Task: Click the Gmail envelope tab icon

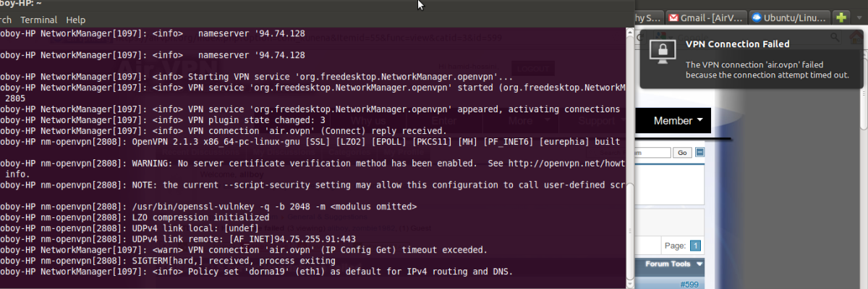Action: pyautogui.click(x=673, y=17)
